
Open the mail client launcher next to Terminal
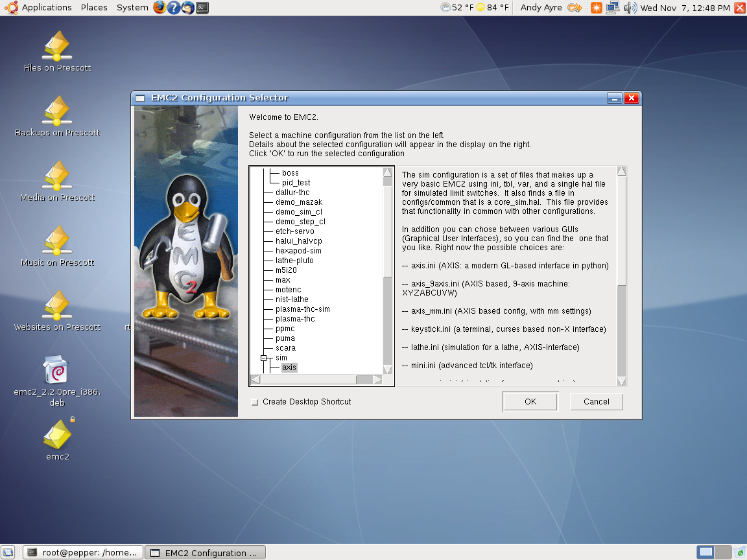click(188, 8)
